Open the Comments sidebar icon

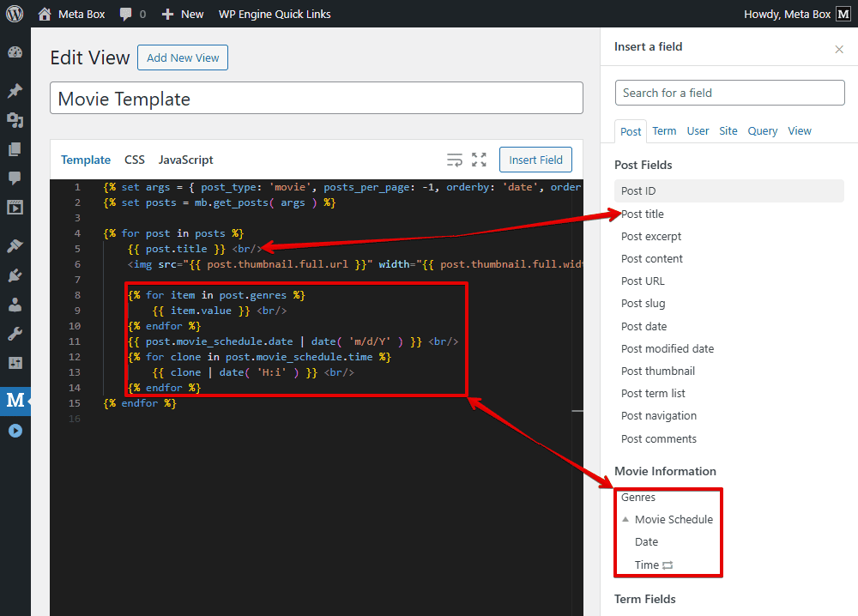(15, 178)
